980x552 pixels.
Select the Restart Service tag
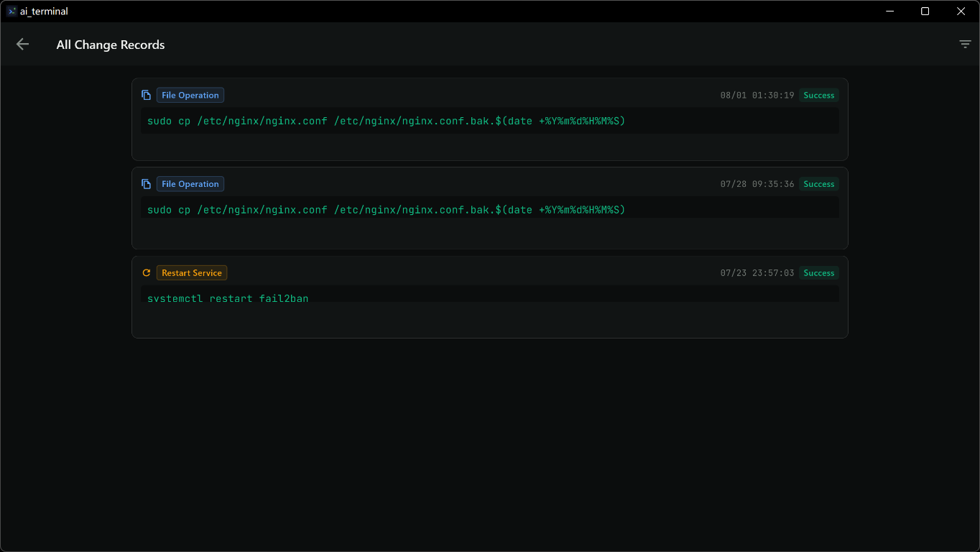pyautogui.click(x=192, y=273)
